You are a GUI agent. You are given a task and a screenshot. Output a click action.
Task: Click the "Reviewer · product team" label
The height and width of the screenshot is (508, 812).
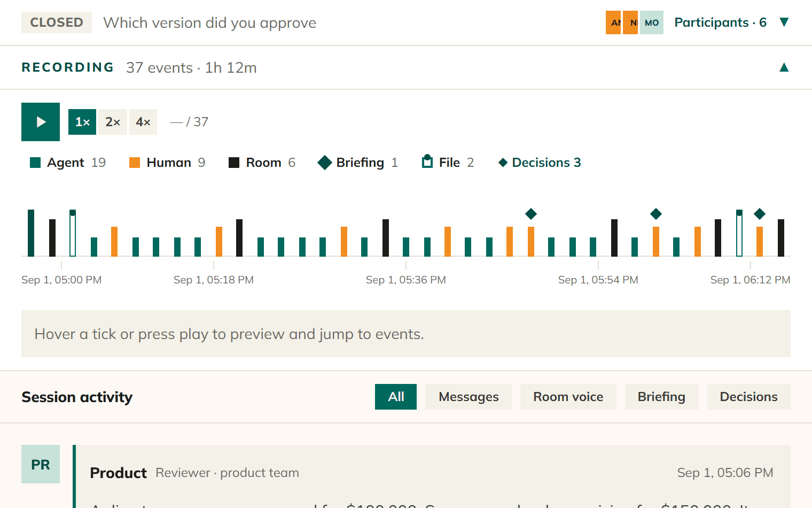(228, 473)
